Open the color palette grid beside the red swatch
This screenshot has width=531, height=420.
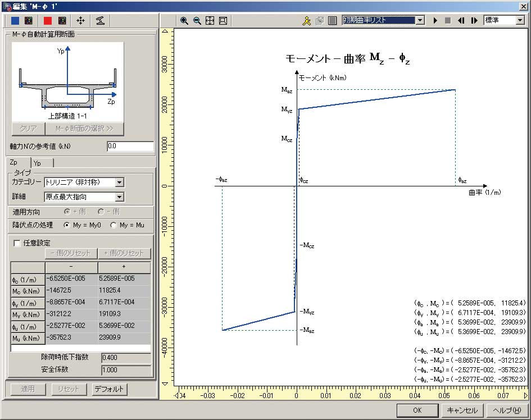pos(62,21)
